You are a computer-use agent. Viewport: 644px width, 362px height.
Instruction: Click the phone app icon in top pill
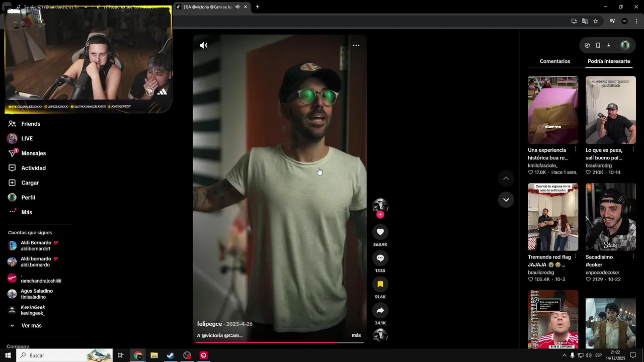tap(598, 45)
